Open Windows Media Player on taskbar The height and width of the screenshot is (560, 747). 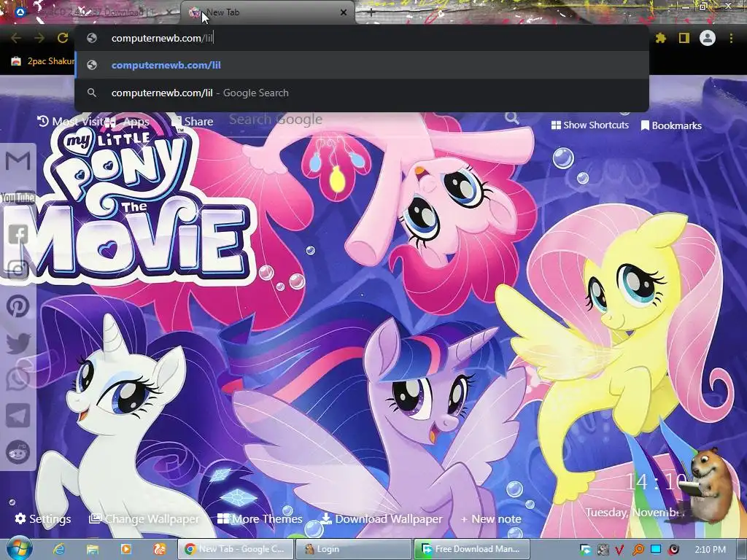pyautogui.click(x=126, y=549)
